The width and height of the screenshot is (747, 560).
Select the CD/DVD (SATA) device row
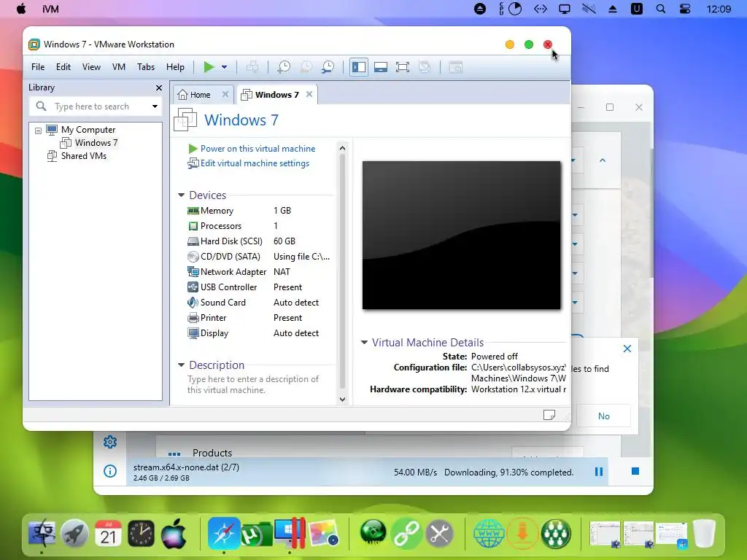[x=259, y=256]
